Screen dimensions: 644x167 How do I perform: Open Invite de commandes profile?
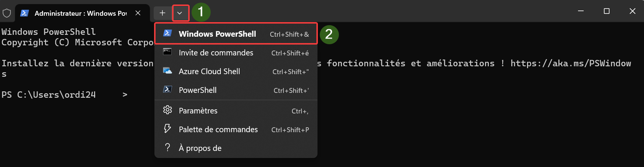(x=236, y=53)
